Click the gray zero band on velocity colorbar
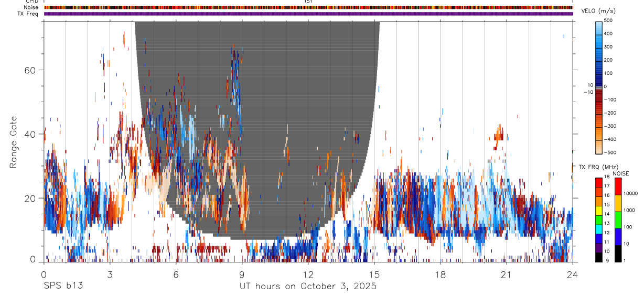The width and height of the screenshot is (644, 297). point(599,87)
